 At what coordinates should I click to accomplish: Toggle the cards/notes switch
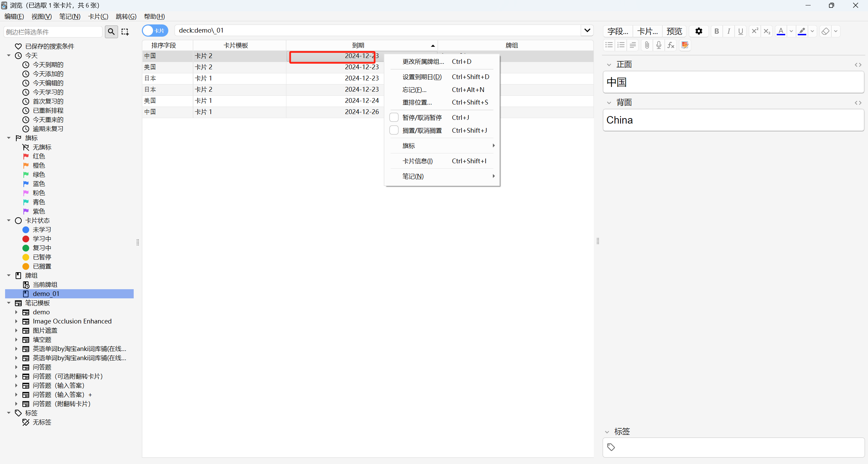(x=155, y=31)
